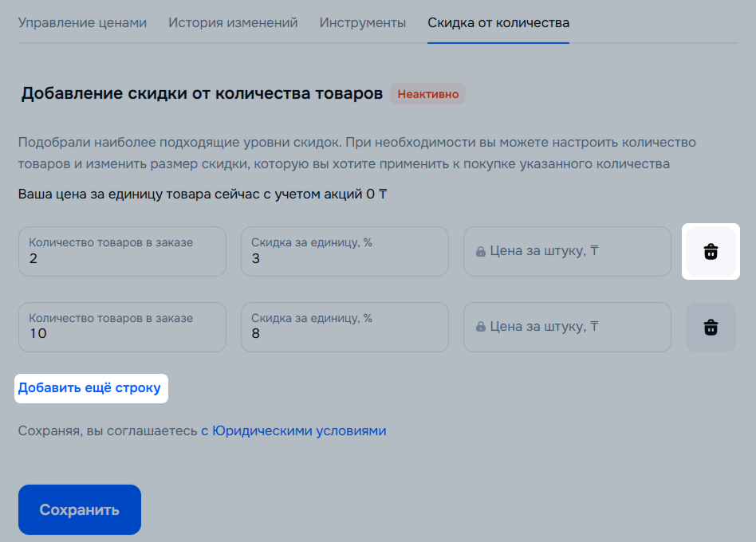This screenshot has height=542, width=756.
Task: Go to the Инструменты tab
Action: 362,22
